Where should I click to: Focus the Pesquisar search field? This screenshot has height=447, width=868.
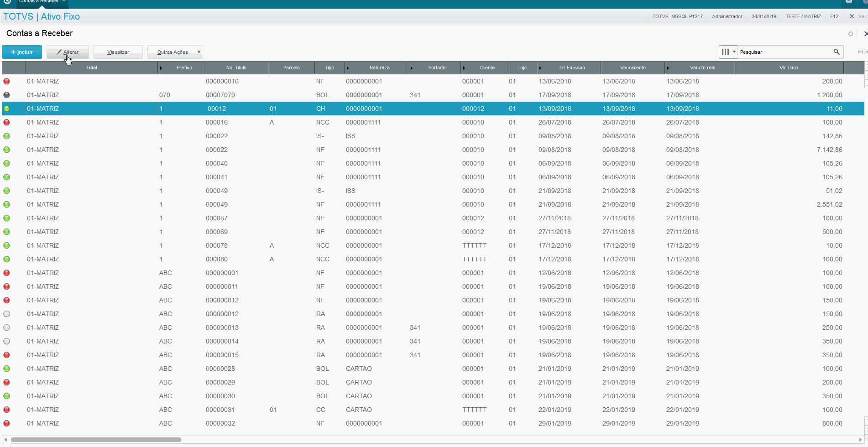(784, 52)
